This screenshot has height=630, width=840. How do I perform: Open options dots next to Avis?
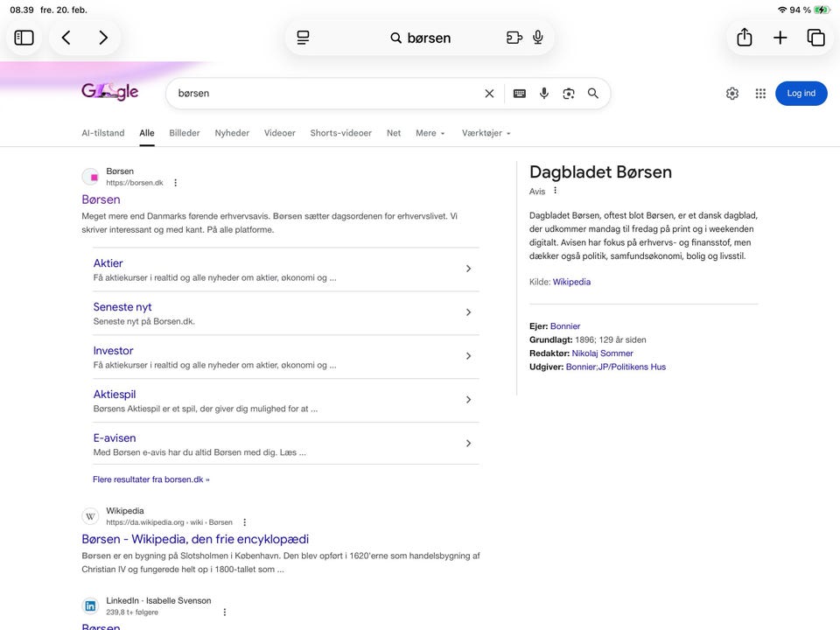coord(555,190)
